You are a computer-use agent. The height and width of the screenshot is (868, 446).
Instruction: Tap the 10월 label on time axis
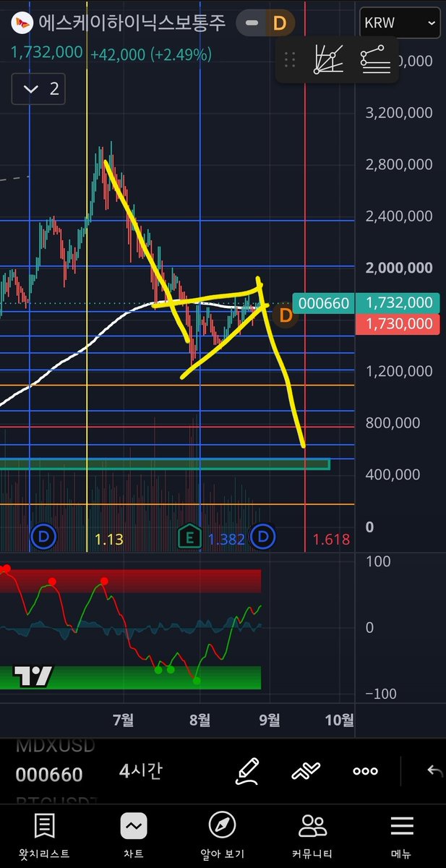340,720
